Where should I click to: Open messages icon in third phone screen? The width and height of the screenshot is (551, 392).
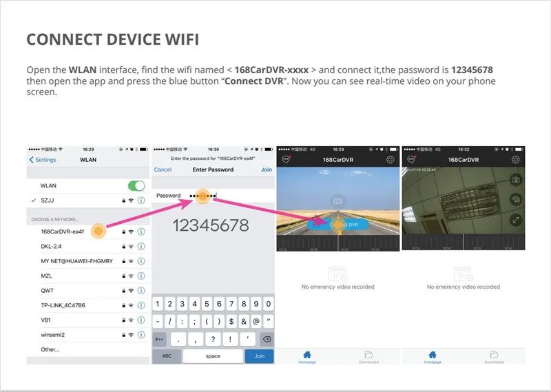tap(286, 160)
